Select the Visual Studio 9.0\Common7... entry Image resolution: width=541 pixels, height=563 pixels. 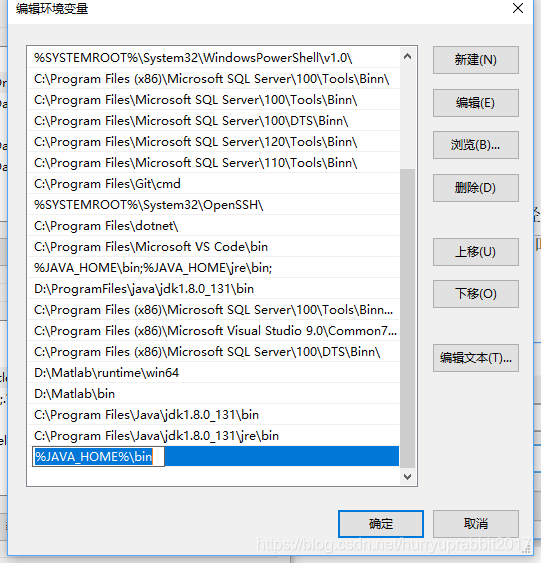214,331
